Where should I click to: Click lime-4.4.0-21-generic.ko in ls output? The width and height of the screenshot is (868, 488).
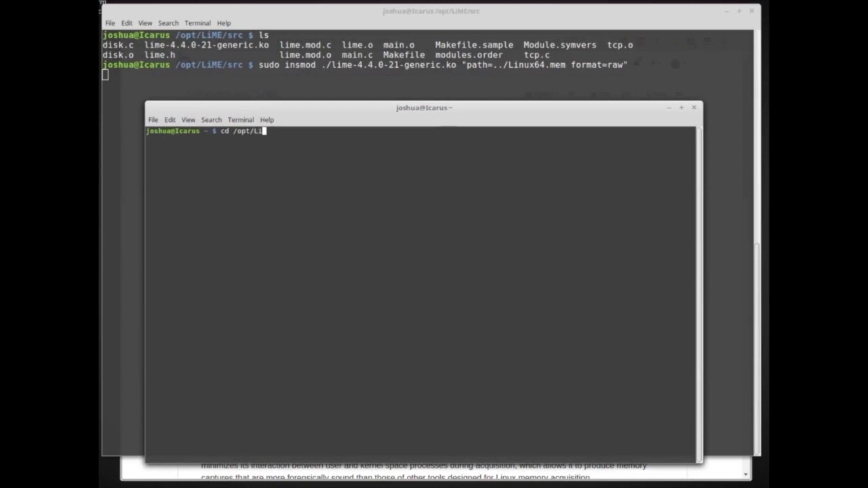click(206, 45)
